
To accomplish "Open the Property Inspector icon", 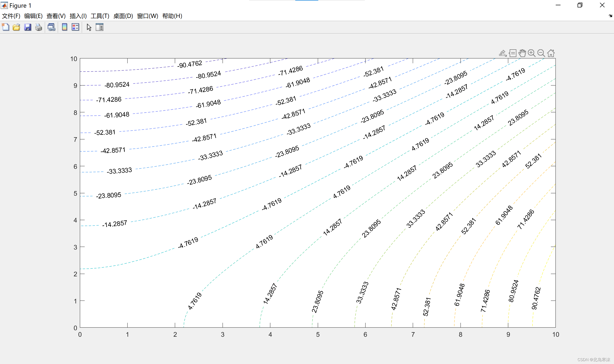I will (100, 27).
